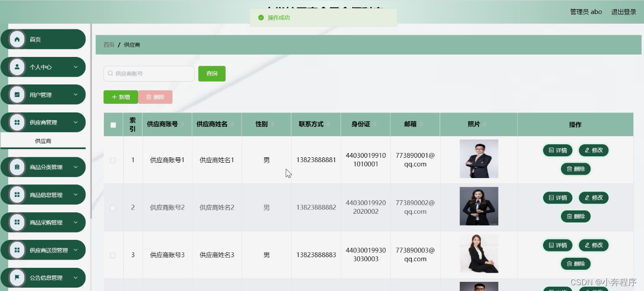Screen dimensions: 644x291
Task: Click the photo thumbnail of 供应商姓名2
Action: (x=479, y=206)
